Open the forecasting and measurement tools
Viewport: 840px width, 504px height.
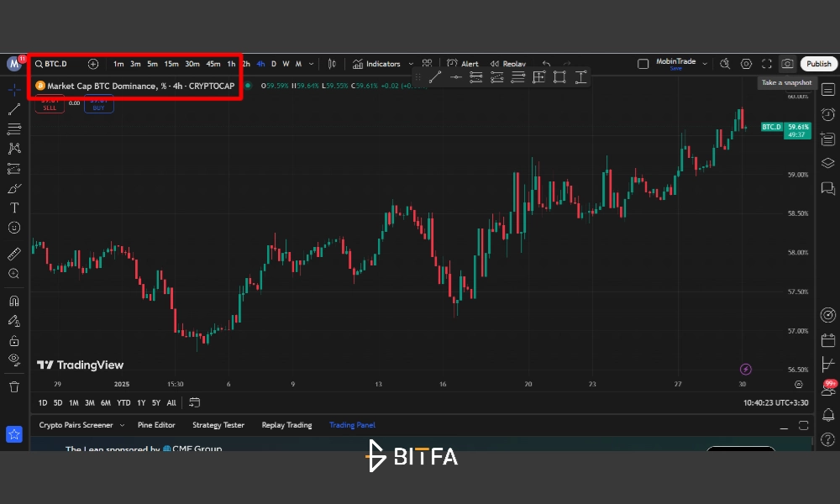(14, 169)
